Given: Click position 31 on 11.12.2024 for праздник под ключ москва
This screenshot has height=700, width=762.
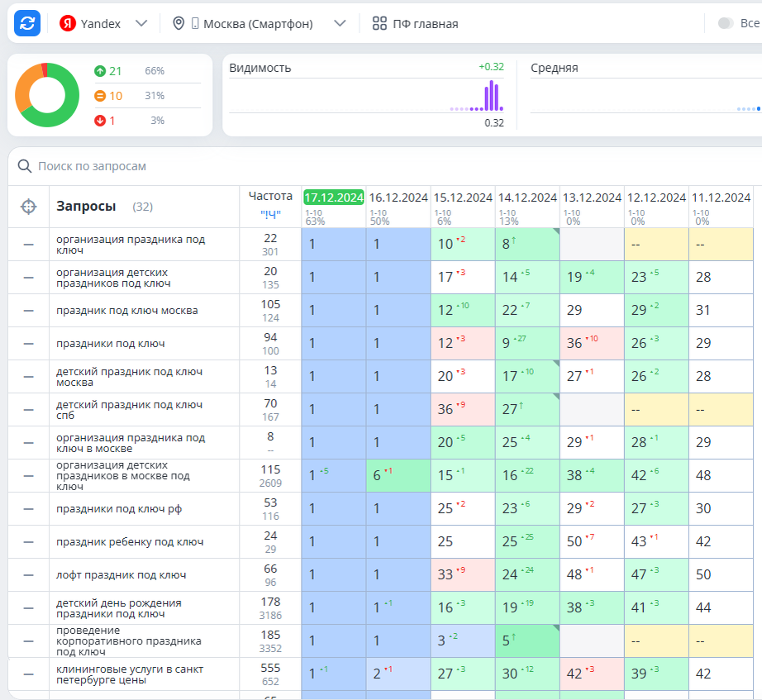Looking at the screenshot, I should [703, 310].
